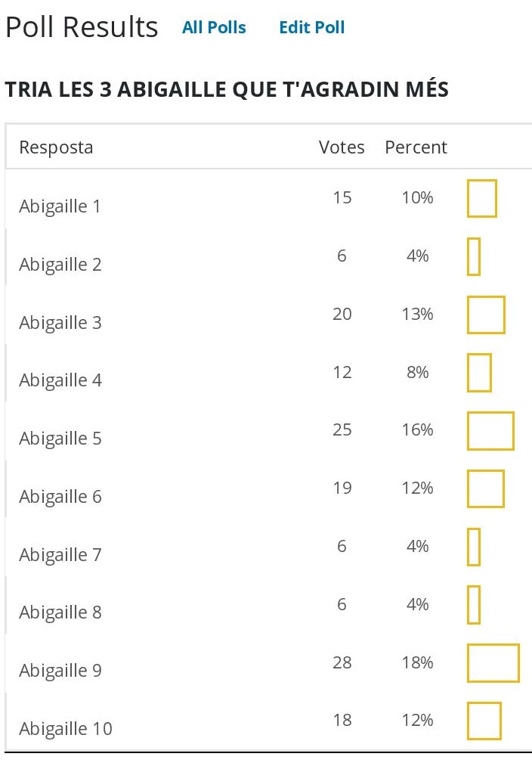Image resolution: width=532 pixels, height=769 pixels.
Task: Click the Abigaille 8 answer label
Action: pos(60,612)
